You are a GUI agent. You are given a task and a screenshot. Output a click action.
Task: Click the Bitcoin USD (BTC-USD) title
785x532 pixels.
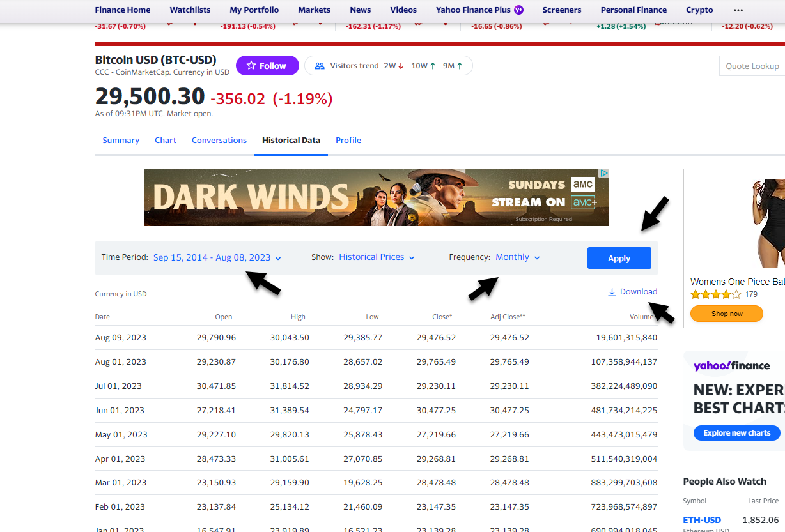pos(155,60)
